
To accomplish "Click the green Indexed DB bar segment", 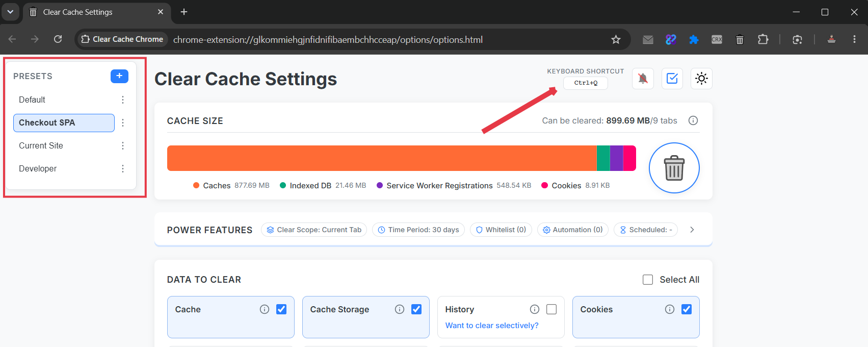I will (603, 158).
